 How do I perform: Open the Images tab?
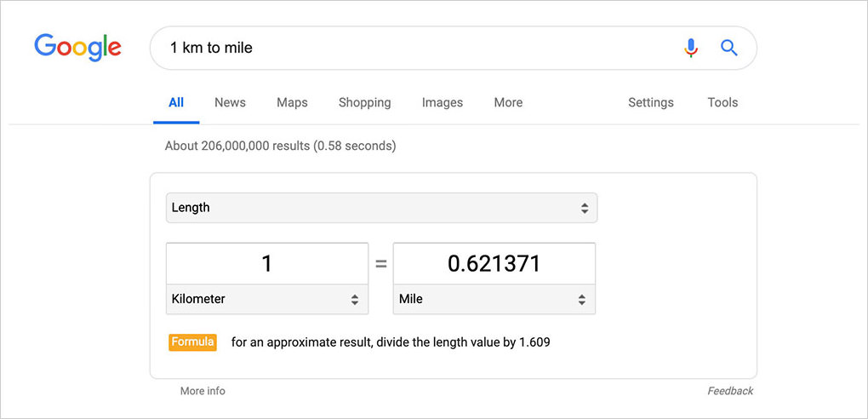(x=442, y=102)
